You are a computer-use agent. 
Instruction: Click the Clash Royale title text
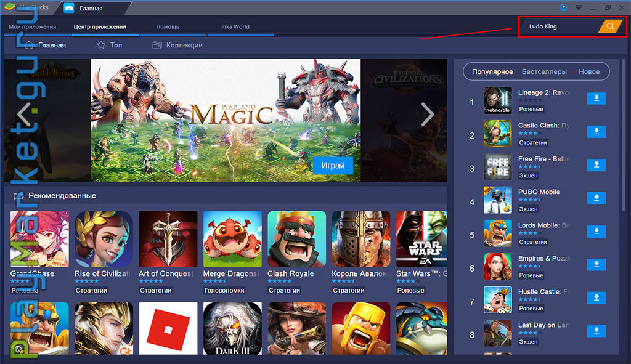click(291, 273)
